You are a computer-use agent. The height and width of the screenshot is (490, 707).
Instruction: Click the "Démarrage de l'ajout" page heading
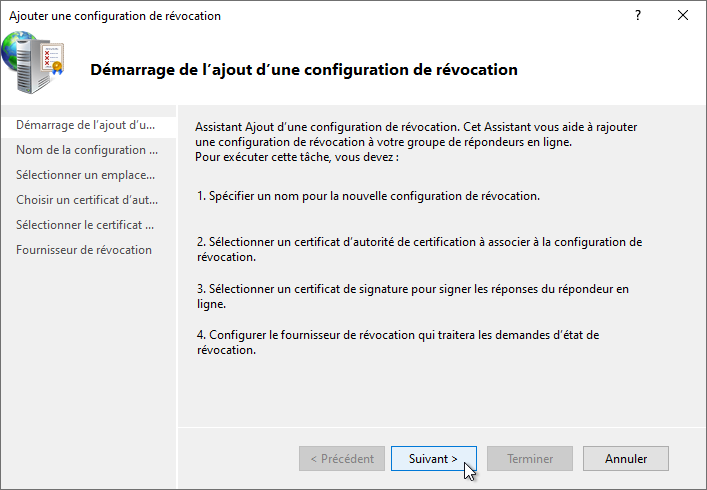coord(304,70)
